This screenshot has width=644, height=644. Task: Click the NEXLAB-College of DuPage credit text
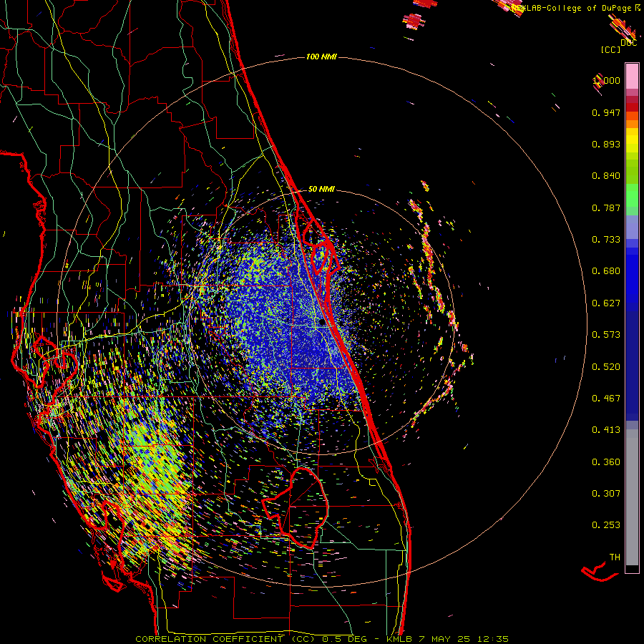click(x=571, y=8)
